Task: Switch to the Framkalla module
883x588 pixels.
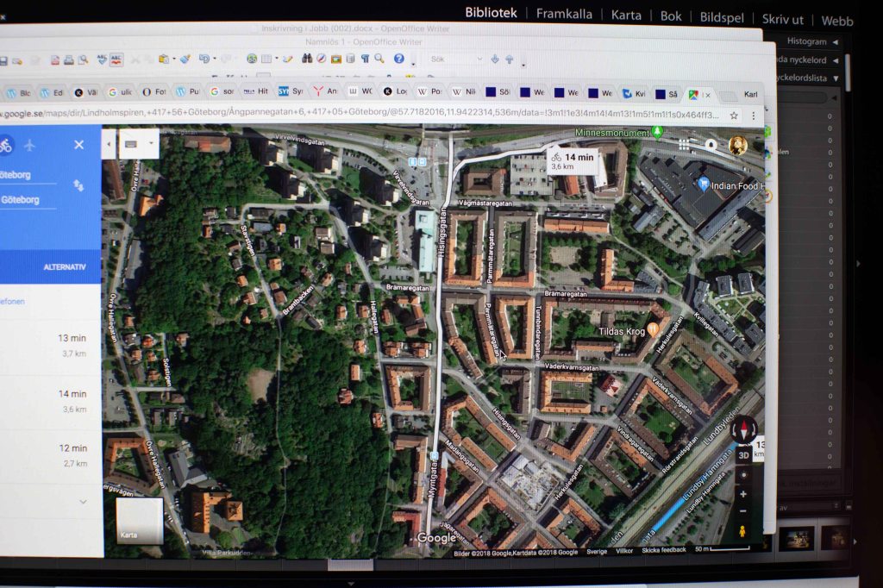Action: tap(564, 14)
